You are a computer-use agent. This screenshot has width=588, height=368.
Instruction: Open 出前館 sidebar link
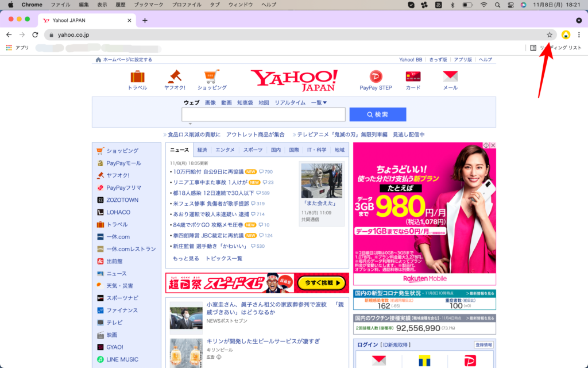114,262
